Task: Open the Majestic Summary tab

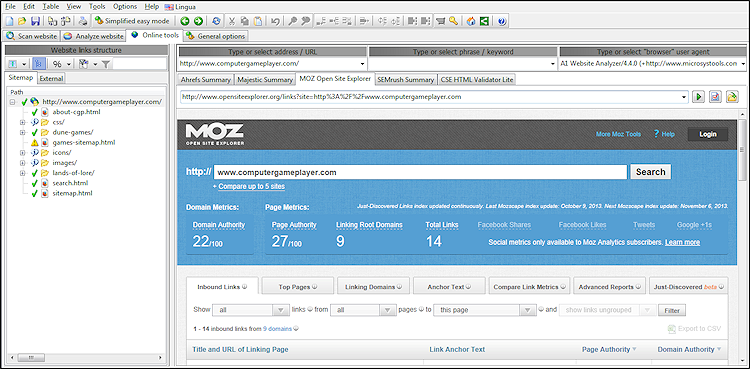Action: point(265,79)
